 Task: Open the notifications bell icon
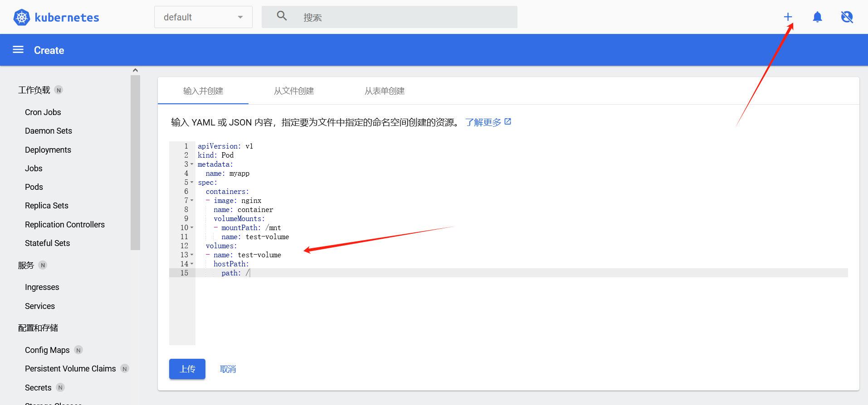817,17
